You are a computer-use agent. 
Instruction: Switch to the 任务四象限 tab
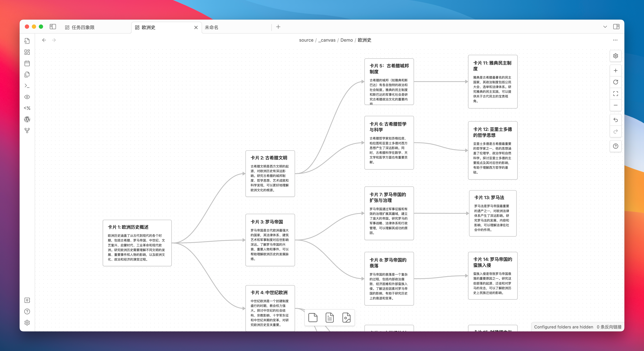pyautogui.click(x=97, y=27)
